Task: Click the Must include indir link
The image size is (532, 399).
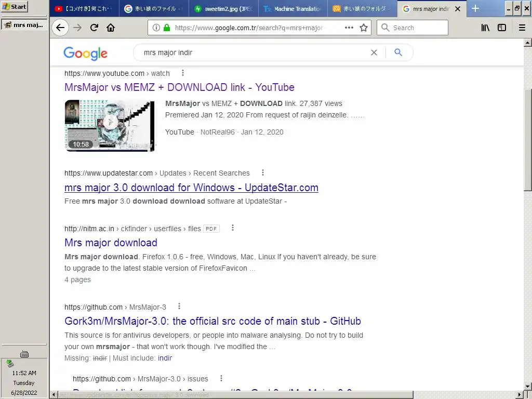Action: pyautogui.click(x=165, y=358)
